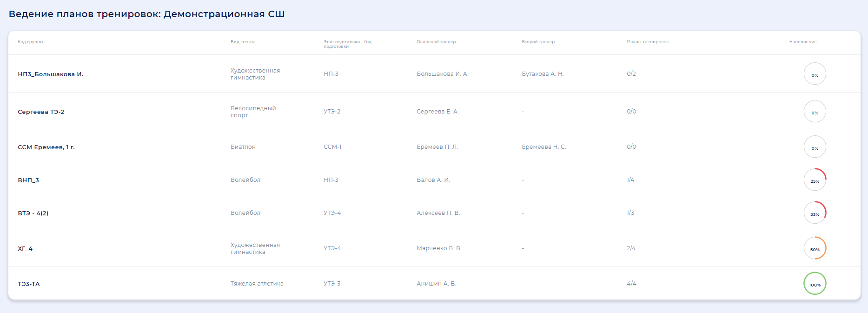Click the Наполнение column header
This screenshot has width=868, height=313.
pos(802,42)
